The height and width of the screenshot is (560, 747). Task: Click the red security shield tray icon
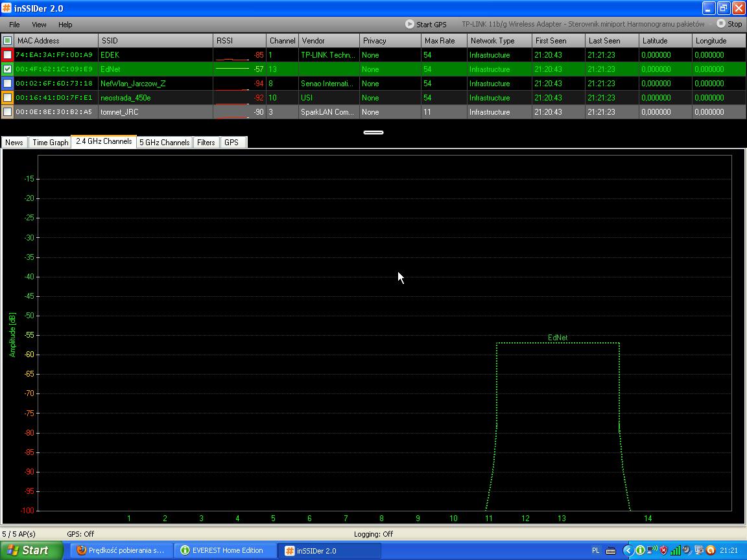tap(663, 550)
